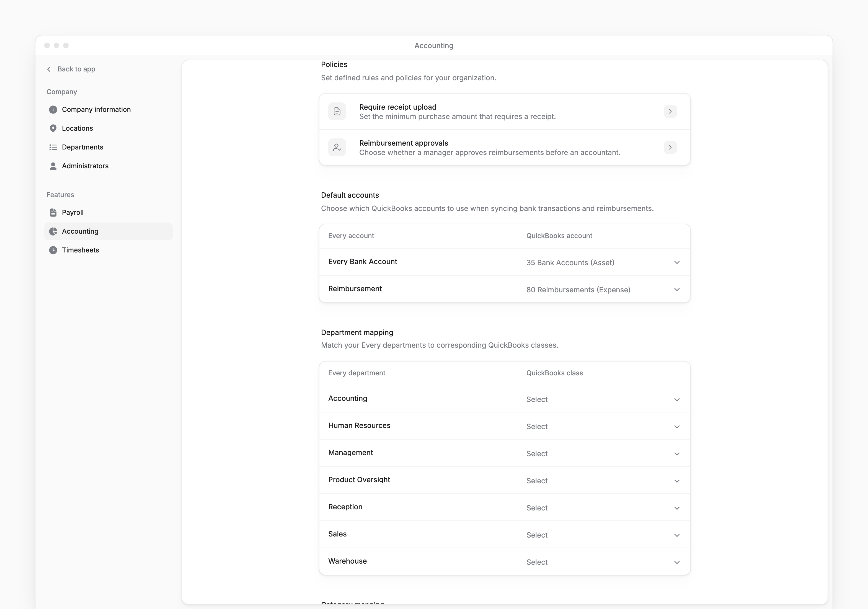The image size is (868, 609).
Task: Click the Locations pin icon
Action: tap(53, 128)
